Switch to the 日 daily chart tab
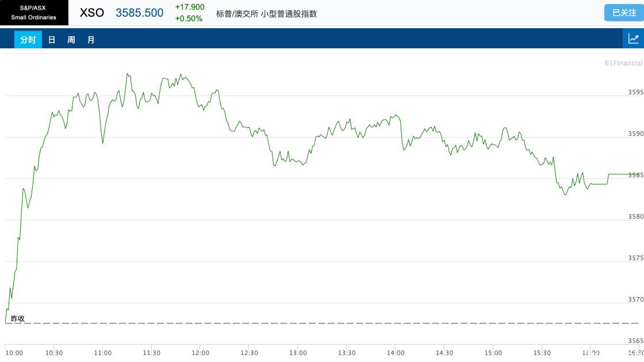The width and height of the screenshot is (644, 362). coord(52,40)
